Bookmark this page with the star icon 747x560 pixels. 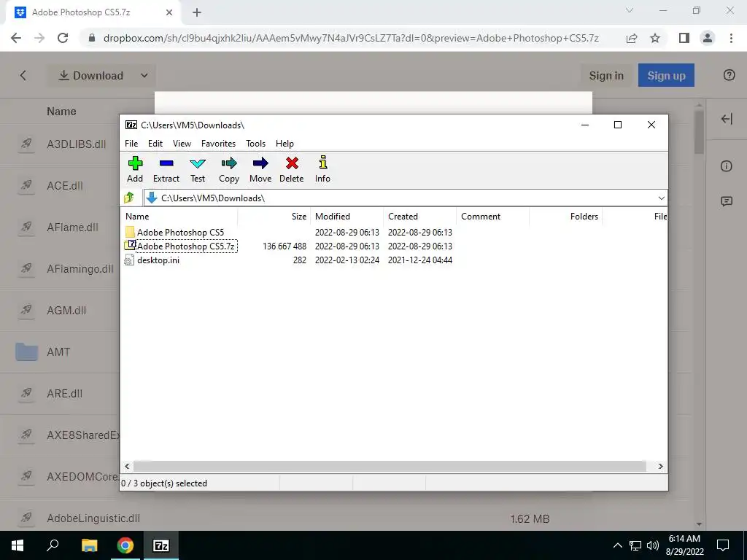[655, 38]
